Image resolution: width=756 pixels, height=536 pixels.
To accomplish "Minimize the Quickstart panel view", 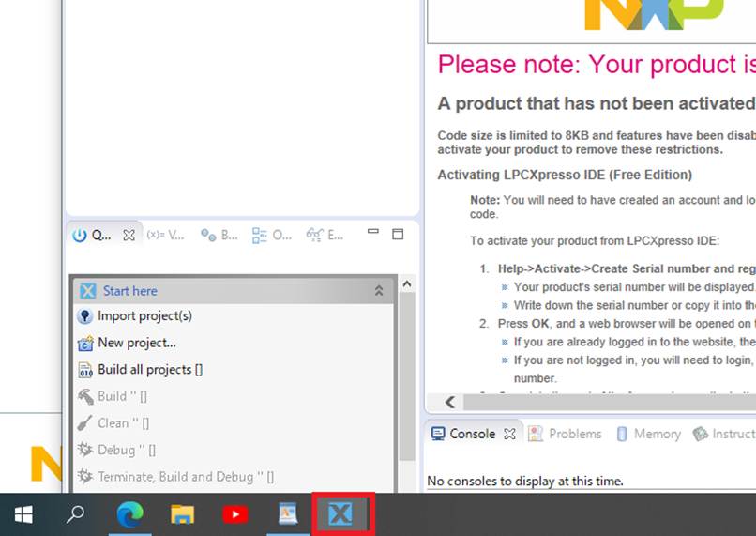I will coord(372,233).
